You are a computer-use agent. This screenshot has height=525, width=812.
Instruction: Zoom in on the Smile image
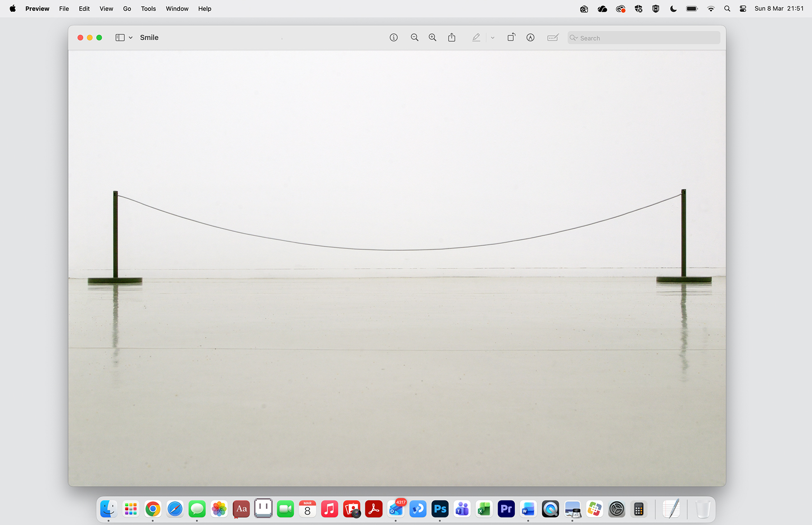[x=432, y=37]
